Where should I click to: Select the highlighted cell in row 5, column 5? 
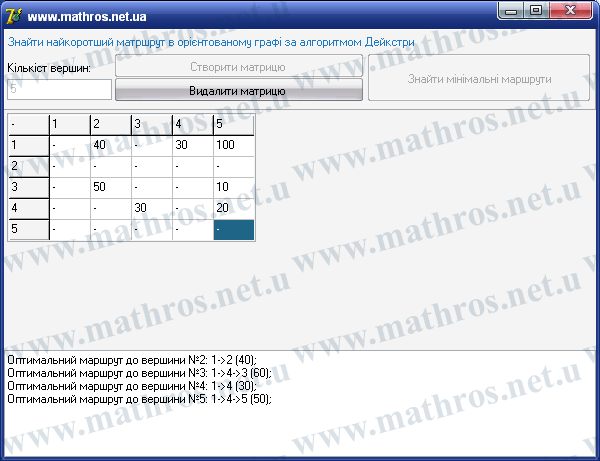(233, 230)
